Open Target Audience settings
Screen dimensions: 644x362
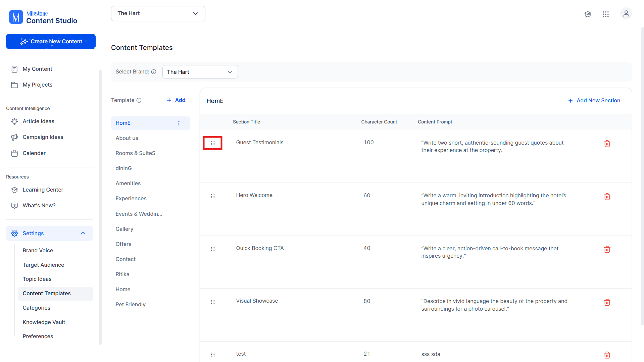tap(43, 265)
